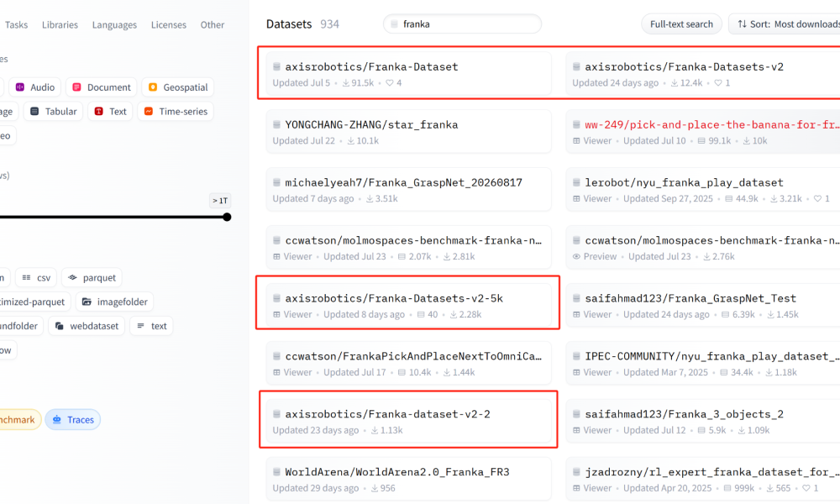Switch to the Libraries filter tab
The image size is (840, 504).
(60, 24)
